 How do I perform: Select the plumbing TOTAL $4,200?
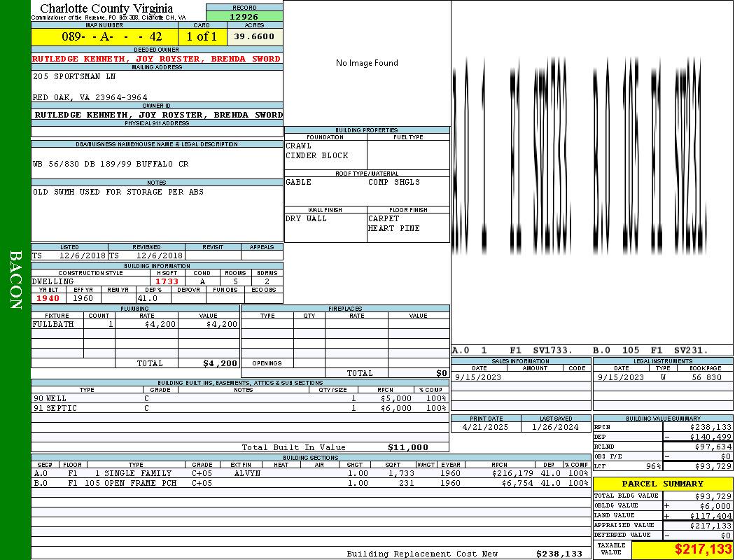point(220,363)
